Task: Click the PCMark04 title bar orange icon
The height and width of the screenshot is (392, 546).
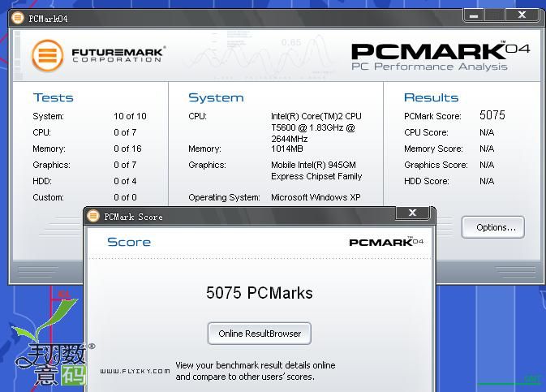Action: coord(17,18)
